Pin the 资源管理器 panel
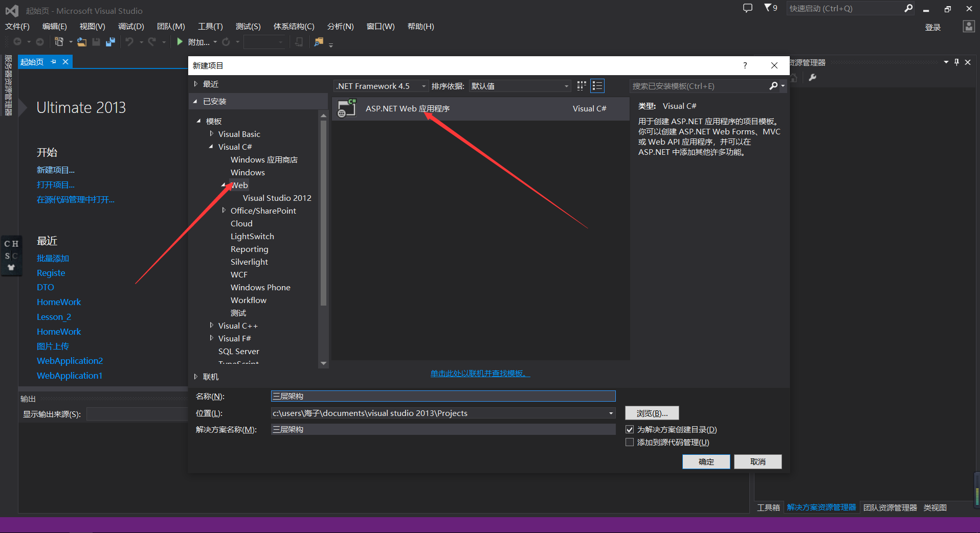980x533 pixels. coord(955,62)
